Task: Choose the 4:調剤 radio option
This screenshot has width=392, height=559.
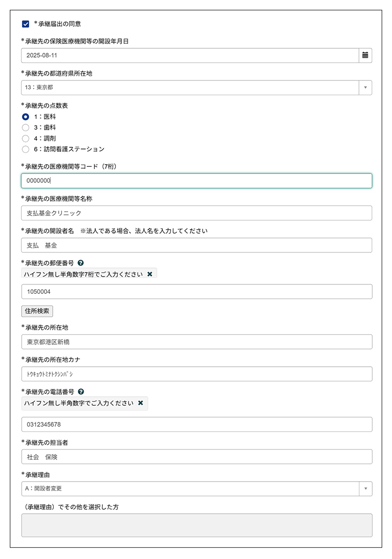Action: [26, 139]
